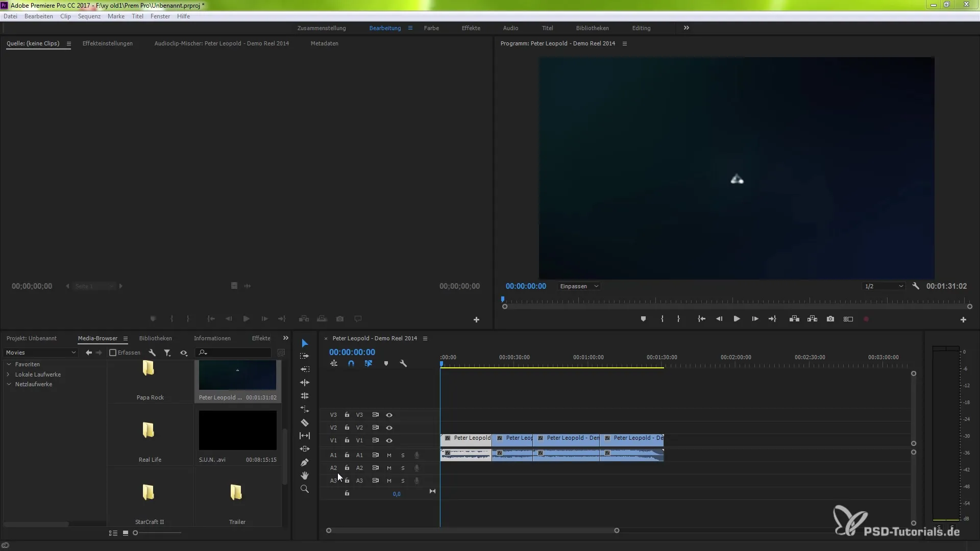Go to In point in Program monitor
Image resolution: width=980 pixels, height=551 pixels.
(701, 319)
